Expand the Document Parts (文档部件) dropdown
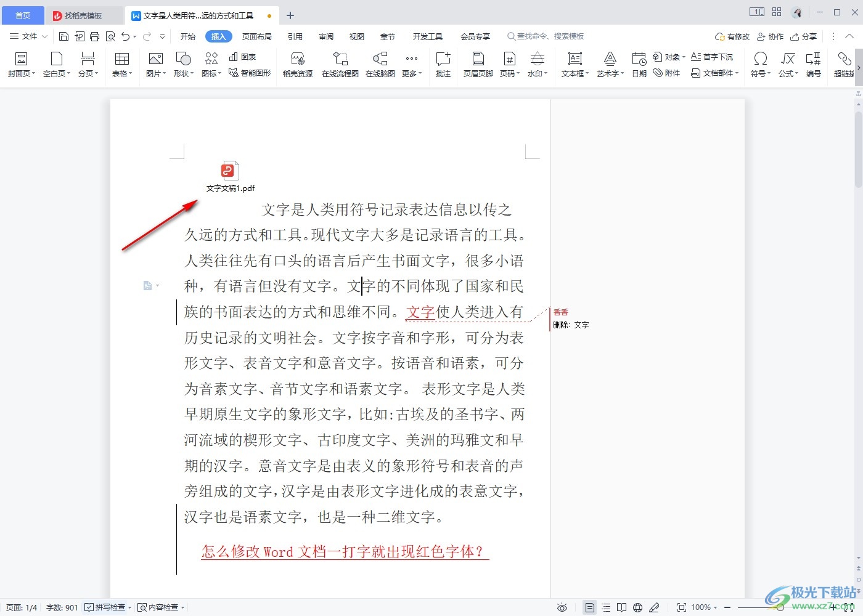The width and height of the screenshot is (863, 616). (737, 73)
